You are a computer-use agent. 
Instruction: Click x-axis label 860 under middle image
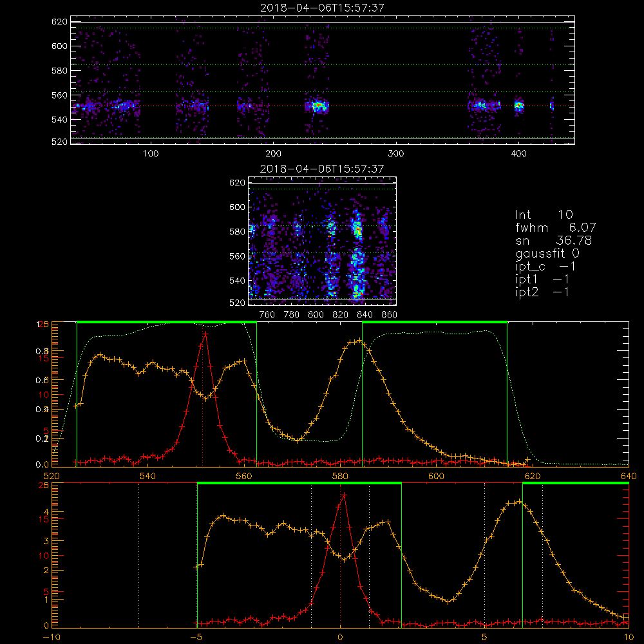pyautogui.click(x=390, y=315)
